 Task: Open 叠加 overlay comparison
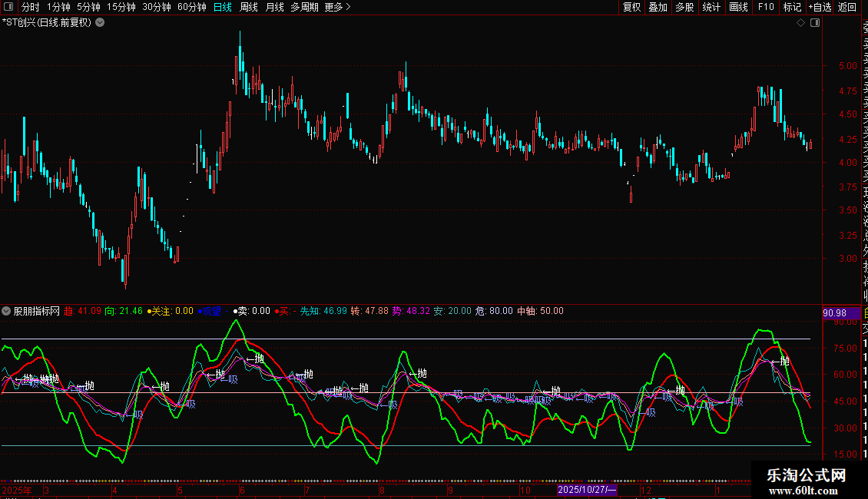(658, 8)
